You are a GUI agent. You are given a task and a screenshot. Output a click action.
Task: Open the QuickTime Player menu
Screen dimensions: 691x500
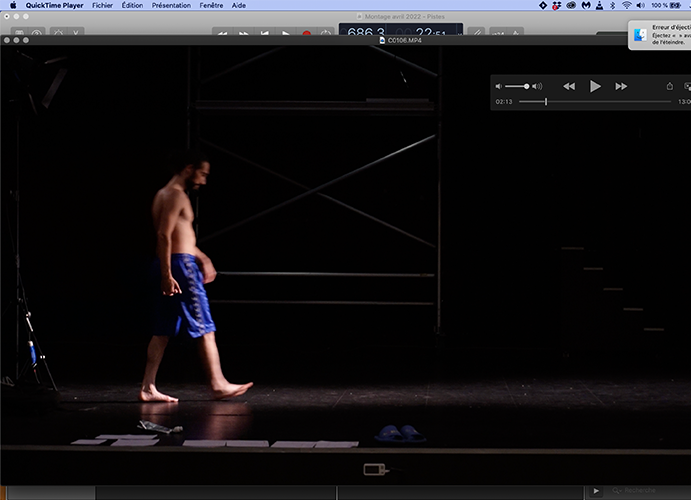click(x=53, y=5)
